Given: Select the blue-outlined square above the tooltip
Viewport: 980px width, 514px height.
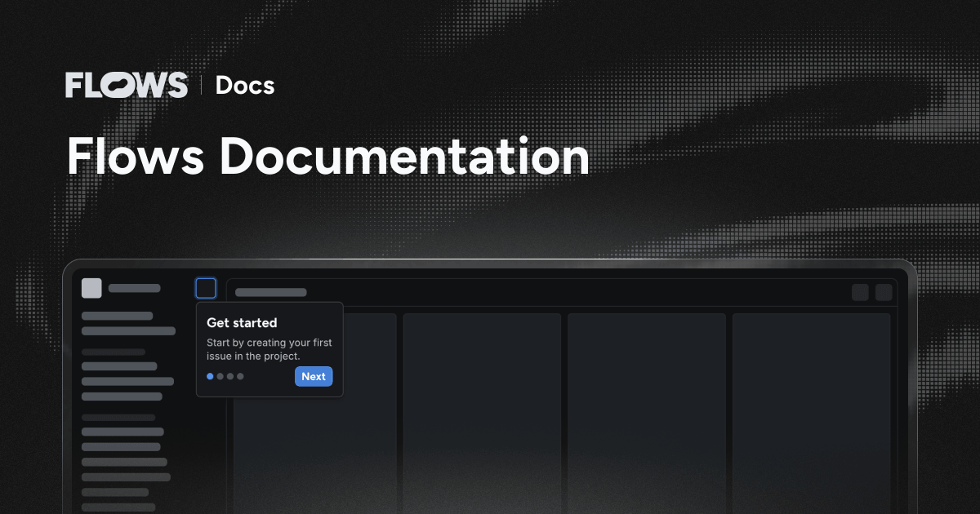Looking at the screenshot, I should click(x=206, y=288).
